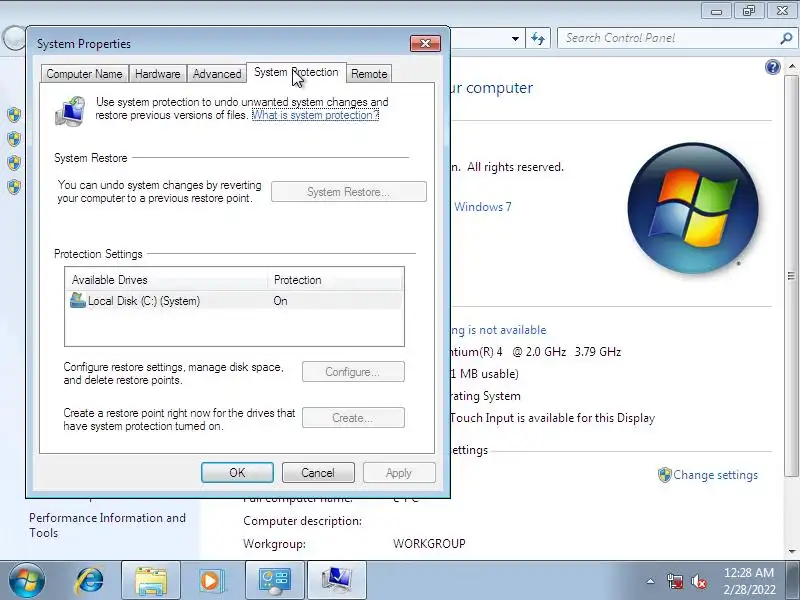Click the Computer description label

coord(302,521)
